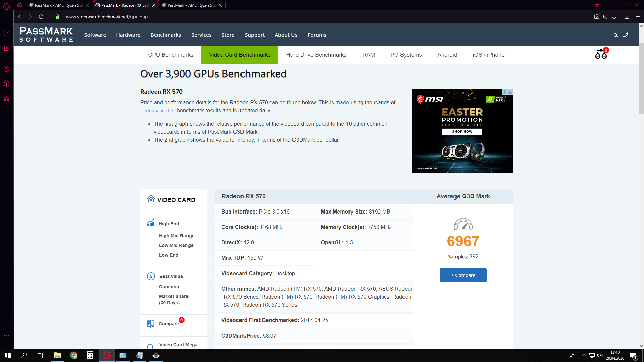
Task: Open the Benchmarks navigation menu
Action: pyautogui.click(x=166, y=35)
